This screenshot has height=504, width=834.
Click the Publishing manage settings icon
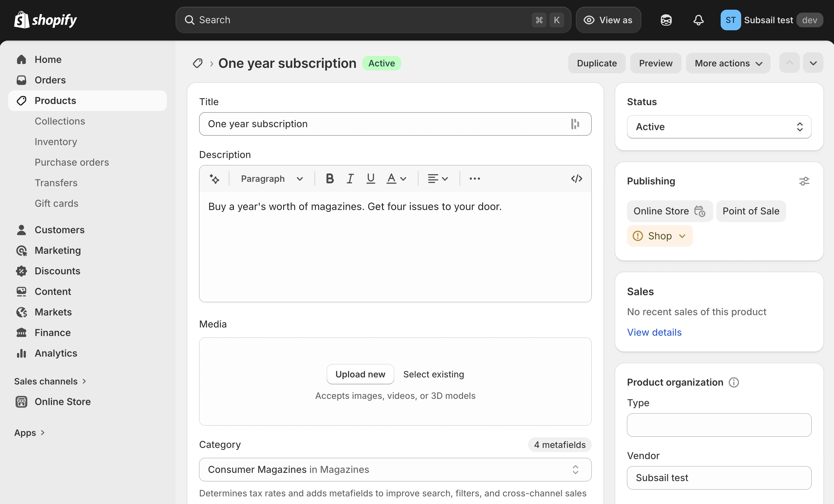click(x=804, y=182)
